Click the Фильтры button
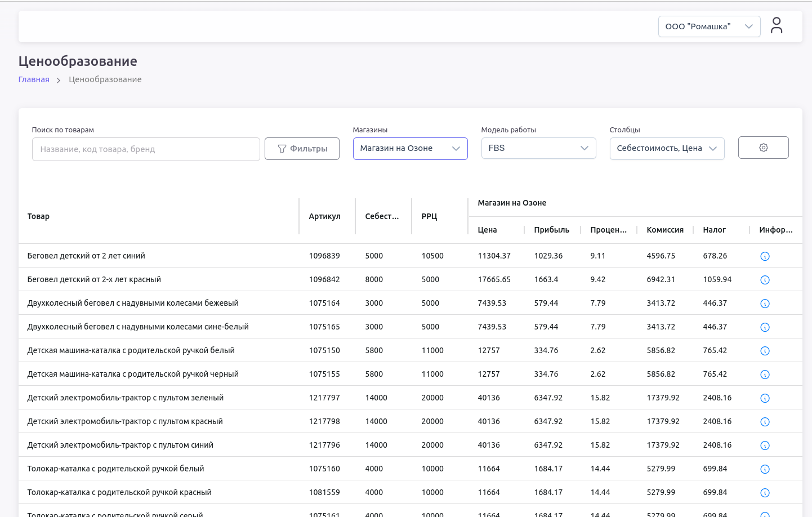812x517 pixels. [x=302, y=149]
